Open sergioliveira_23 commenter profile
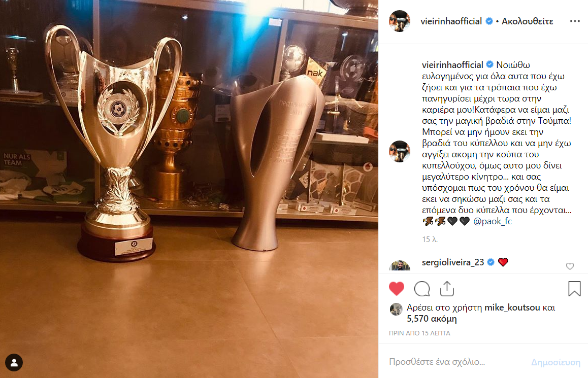 click(x=452, y=262)
